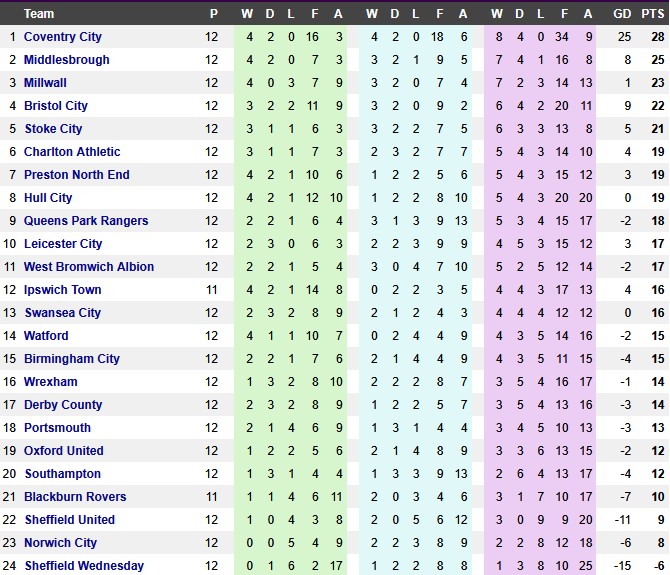Select Preston North End link
The width and height of the screenshot is (670, 575).
76,175
